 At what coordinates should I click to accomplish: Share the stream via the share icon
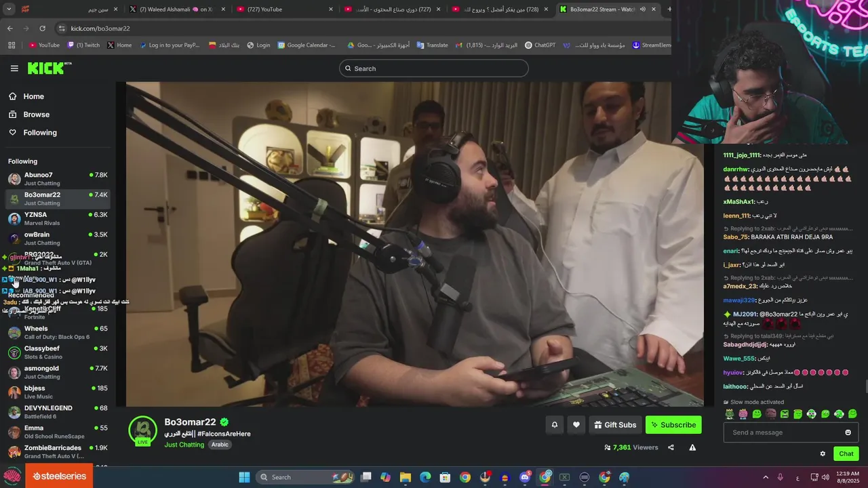click(x=671, y=447)
